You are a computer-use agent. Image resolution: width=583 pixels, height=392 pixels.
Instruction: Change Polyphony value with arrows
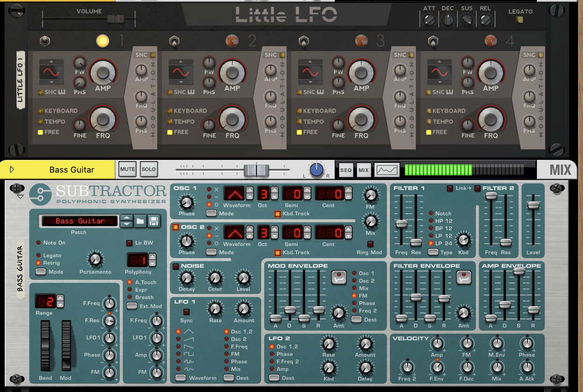click(x=152, y=260)
